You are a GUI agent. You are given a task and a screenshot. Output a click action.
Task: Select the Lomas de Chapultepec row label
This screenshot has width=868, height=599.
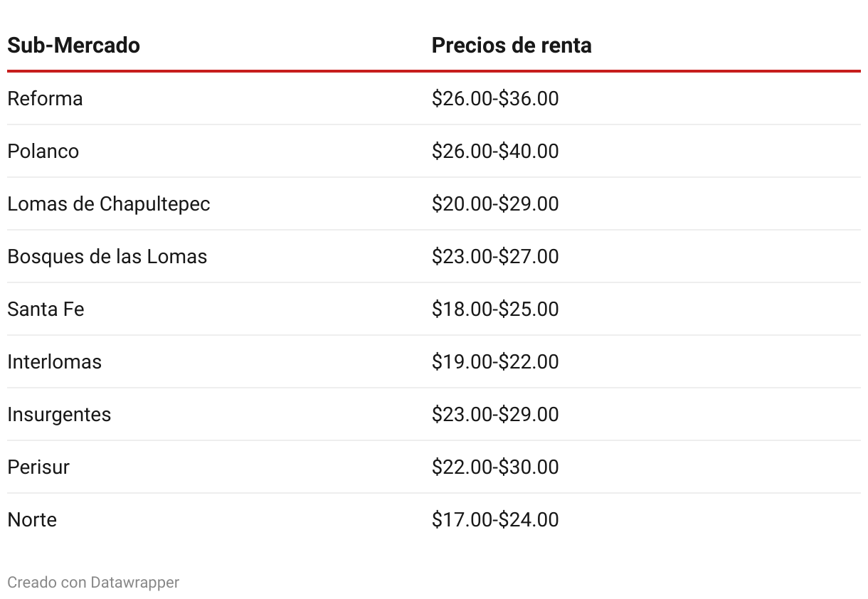109,204
